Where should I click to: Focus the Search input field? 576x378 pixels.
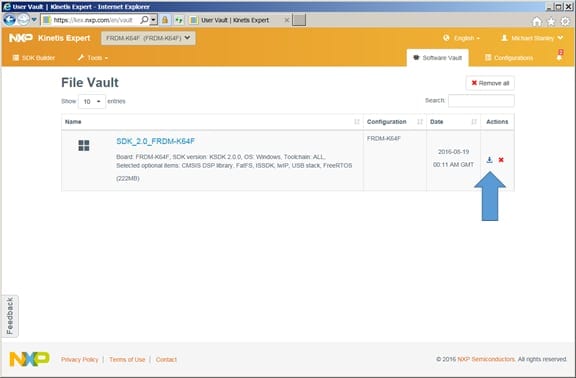click(481, 101)
